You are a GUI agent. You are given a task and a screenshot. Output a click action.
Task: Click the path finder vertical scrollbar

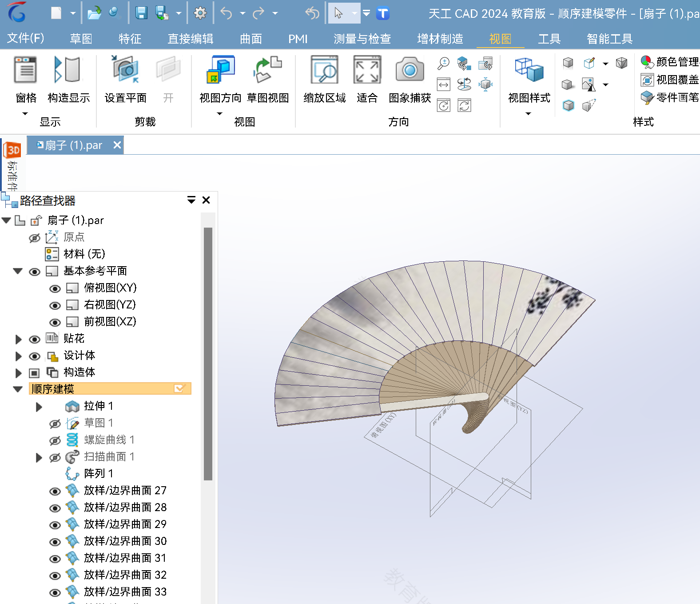click(208, 354)
